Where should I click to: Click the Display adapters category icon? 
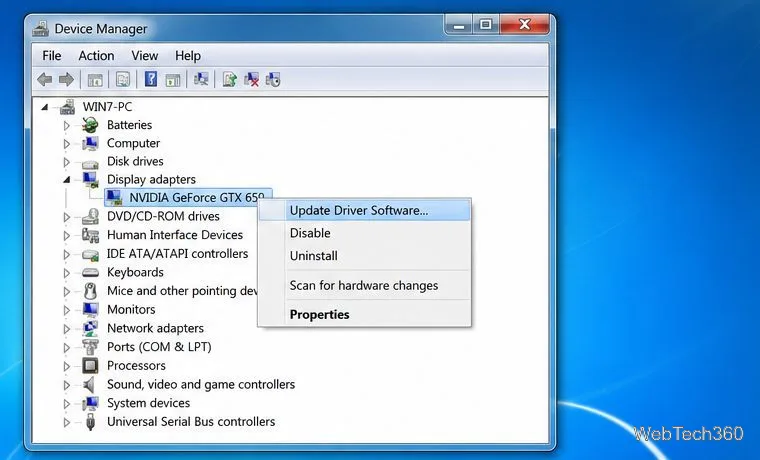pos(90,180)
